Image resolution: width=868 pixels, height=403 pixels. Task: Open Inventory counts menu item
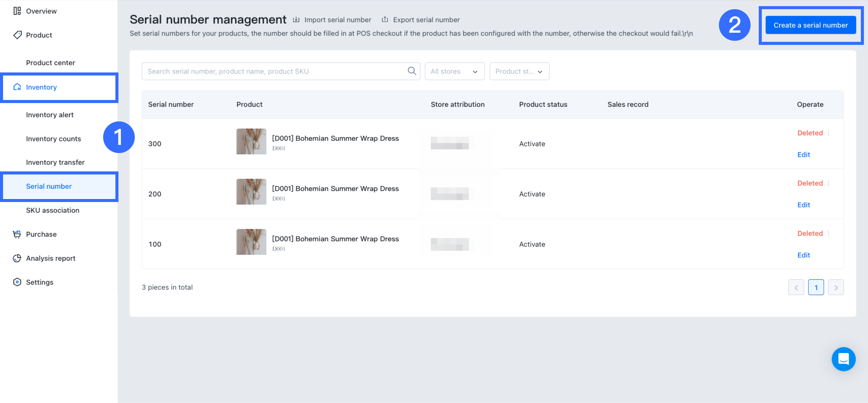tap(53, 139)
